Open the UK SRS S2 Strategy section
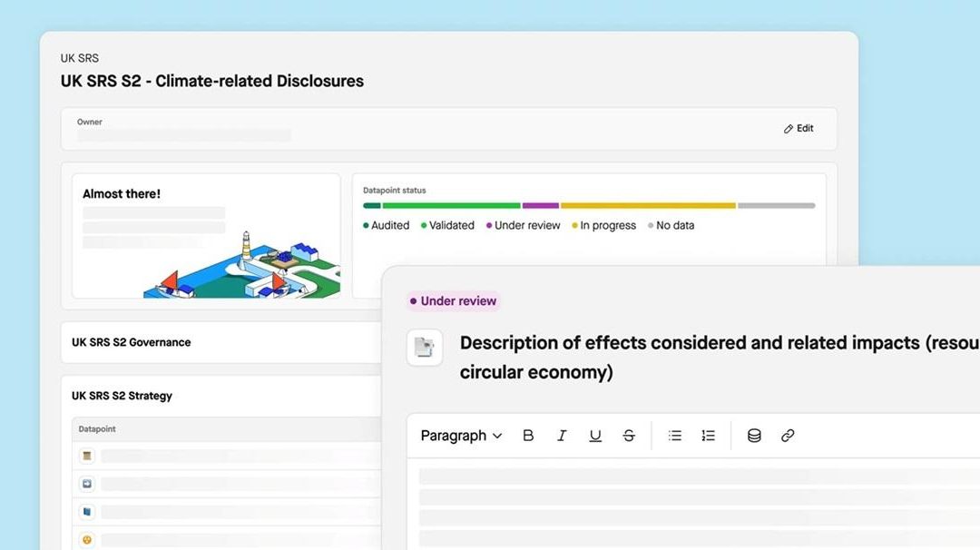 pyautogui.click(x=122, y=396)
